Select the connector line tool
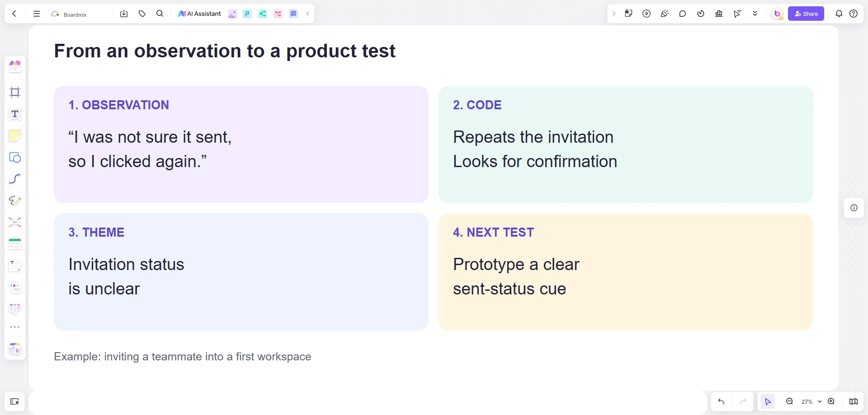This screenshot has height=415, width=868. 15,179
